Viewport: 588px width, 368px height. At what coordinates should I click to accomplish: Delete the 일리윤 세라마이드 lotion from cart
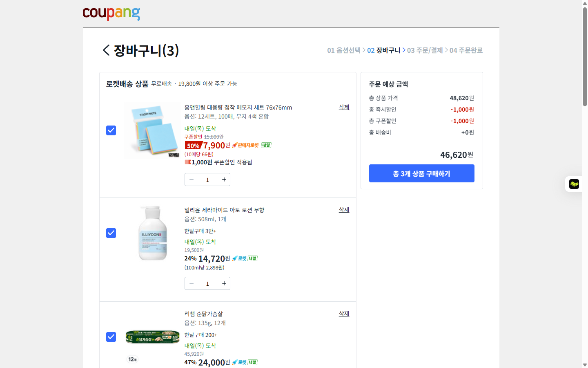point(344,210)
